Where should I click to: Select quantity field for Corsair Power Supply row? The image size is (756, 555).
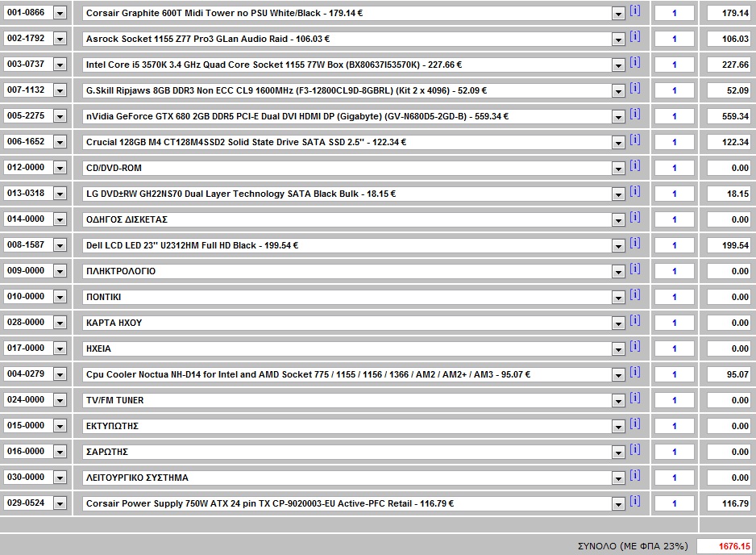click(675, 503)
